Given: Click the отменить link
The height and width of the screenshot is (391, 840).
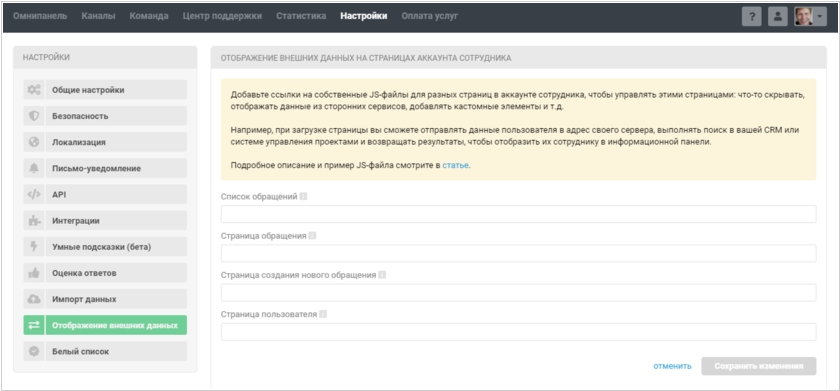Looking at the screenshot, I should pos(672,366).
